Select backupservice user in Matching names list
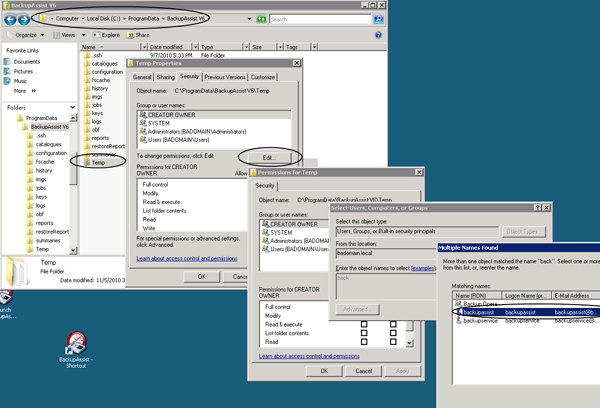Screen dimensions: 600x408 tap(526, 321)
